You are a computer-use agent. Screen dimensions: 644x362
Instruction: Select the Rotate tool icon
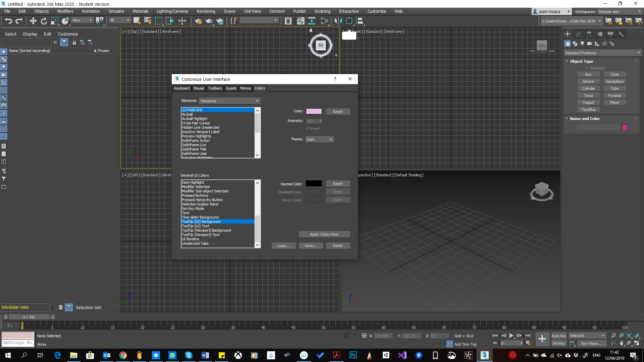coord(44,21)
